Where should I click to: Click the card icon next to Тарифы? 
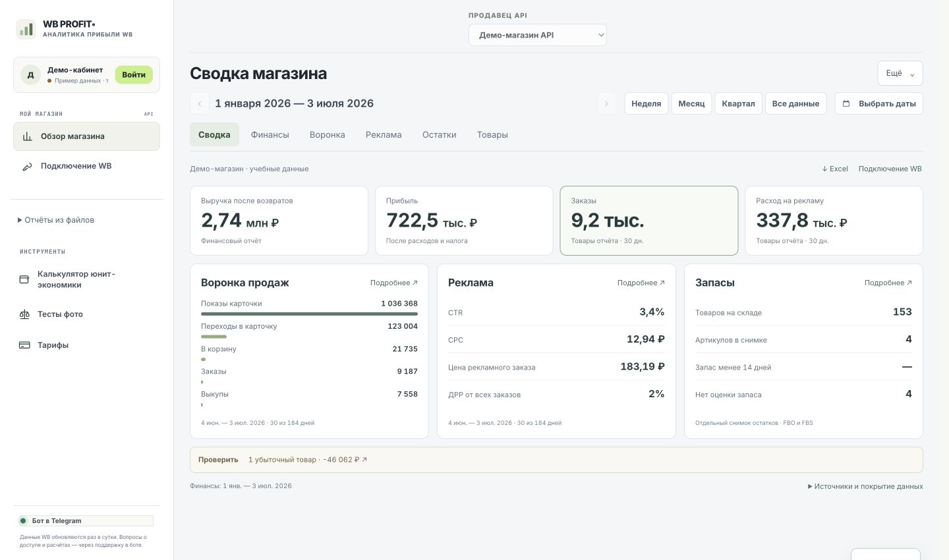coord(24,345)
